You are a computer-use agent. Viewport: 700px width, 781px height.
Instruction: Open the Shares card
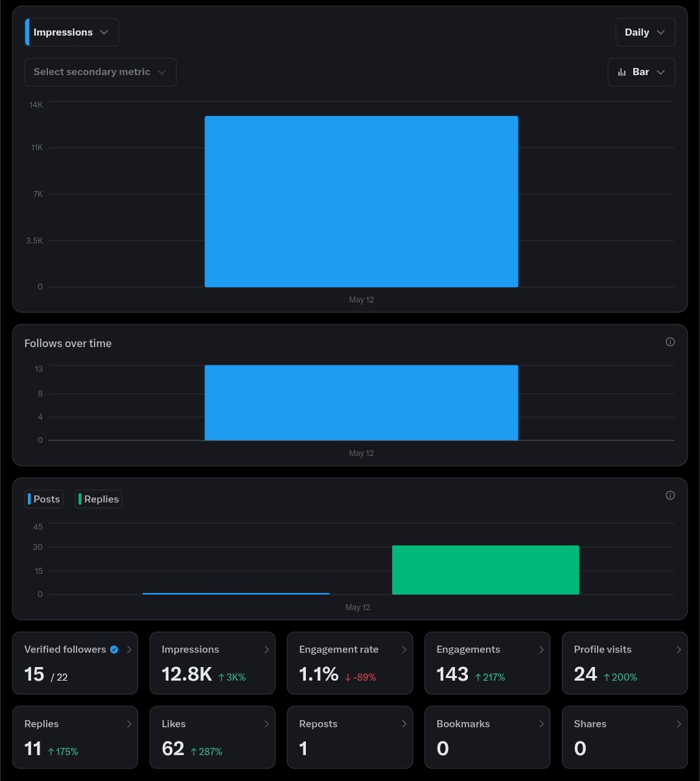[x=624, y=737]
